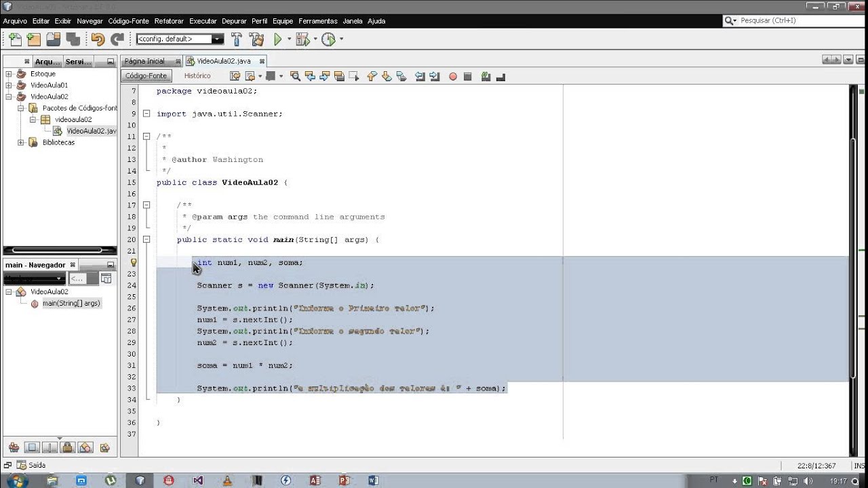This screenshot has width=868, height=488.
Task: Click Find Next Occurrence icon
Action: [x=325, y=77]
